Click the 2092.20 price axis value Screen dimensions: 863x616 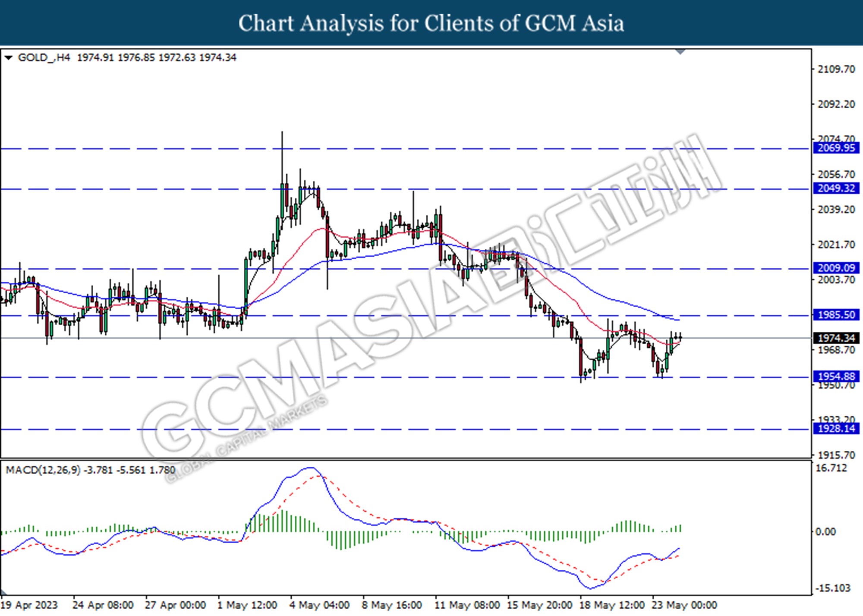[836, 104]
